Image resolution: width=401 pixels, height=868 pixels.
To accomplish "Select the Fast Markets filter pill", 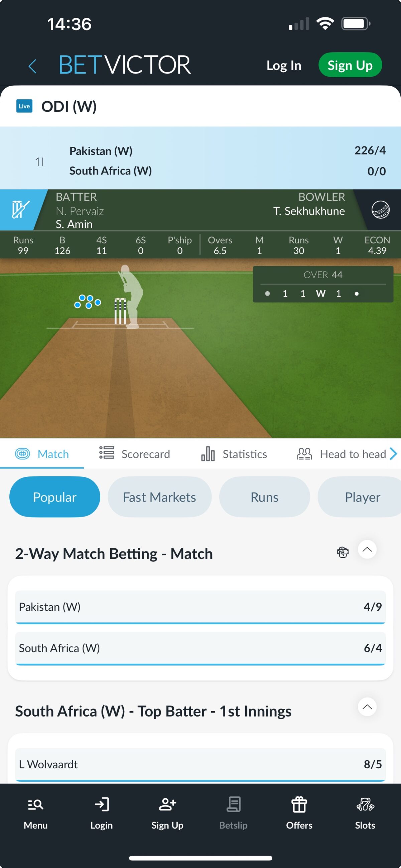I will pyautogui.click(x=160, y=497).
